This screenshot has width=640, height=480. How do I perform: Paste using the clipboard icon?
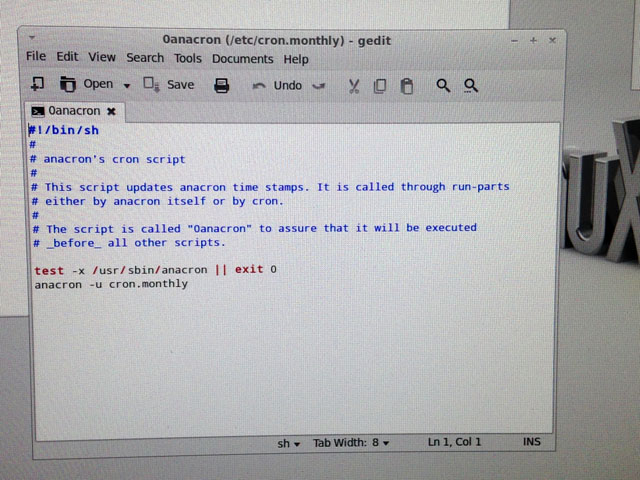click(x=407, y=86)
